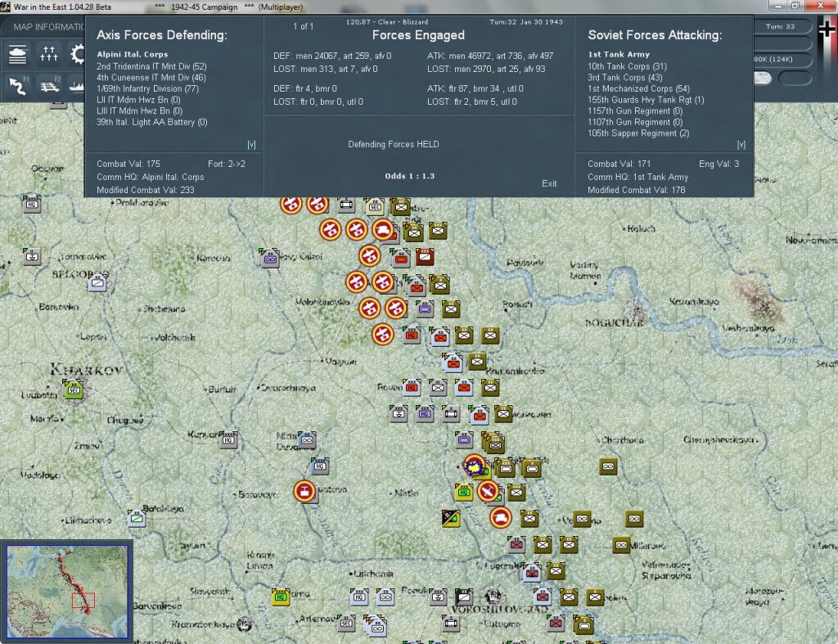Click the red viewport box in minimap
Screen dimensions: 838x644
click(x=83, y=600)
